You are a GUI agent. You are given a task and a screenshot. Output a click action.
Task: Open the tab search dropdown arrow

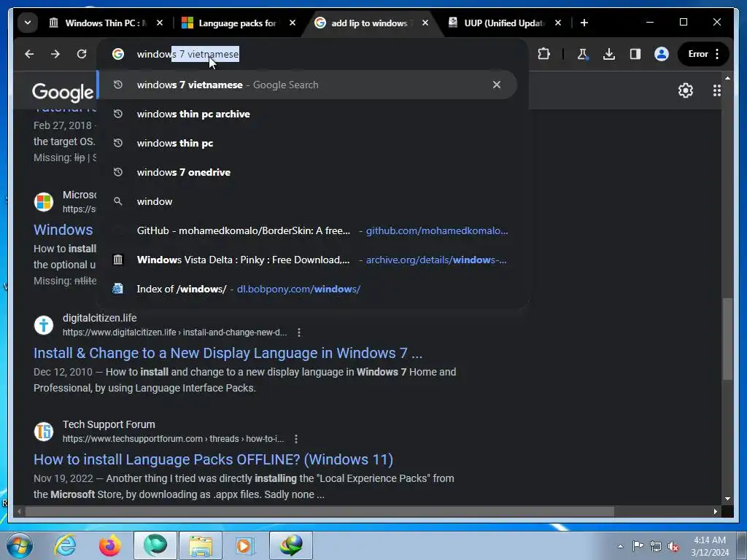tap(28, 23)
